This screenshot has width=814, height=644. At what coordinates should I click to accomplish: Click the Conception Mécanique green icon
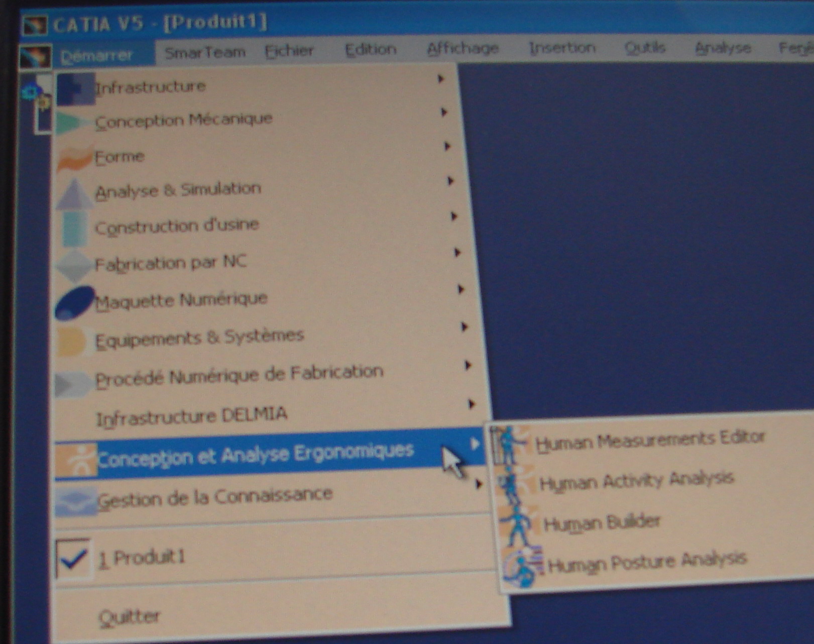pyautogui.click(x=73, y=123)
